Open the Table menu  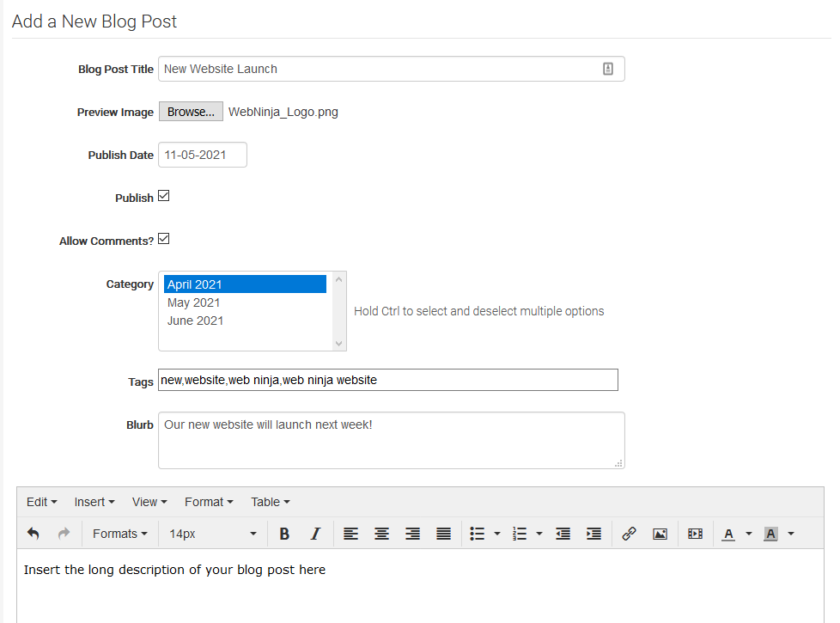point(271,502)
